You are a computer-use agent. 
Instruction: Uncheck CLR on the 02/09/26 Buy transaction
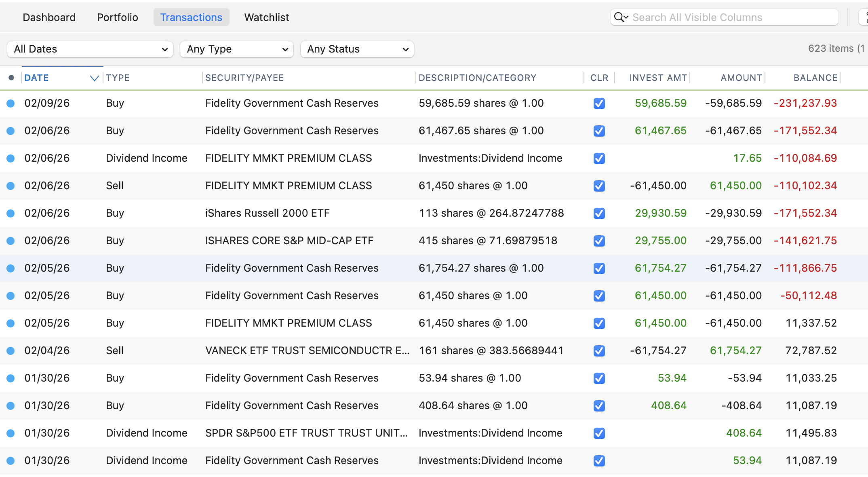(x=599, y=103)
